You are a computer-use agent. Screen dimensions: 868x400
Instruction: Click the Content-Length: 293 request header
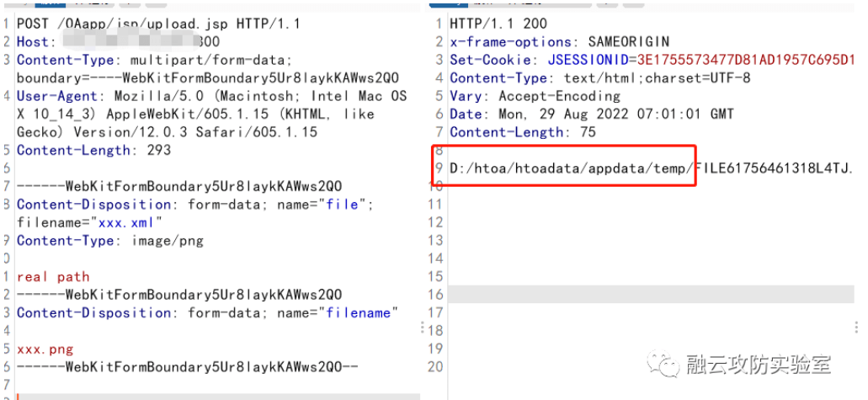[x=93, y=150]
